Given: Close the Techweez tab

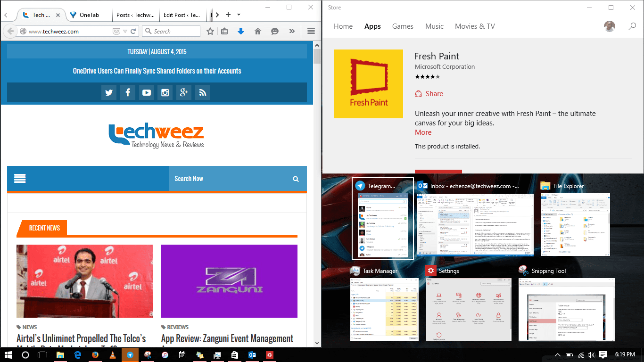Looking at the screenshot, I should point(58,15).
